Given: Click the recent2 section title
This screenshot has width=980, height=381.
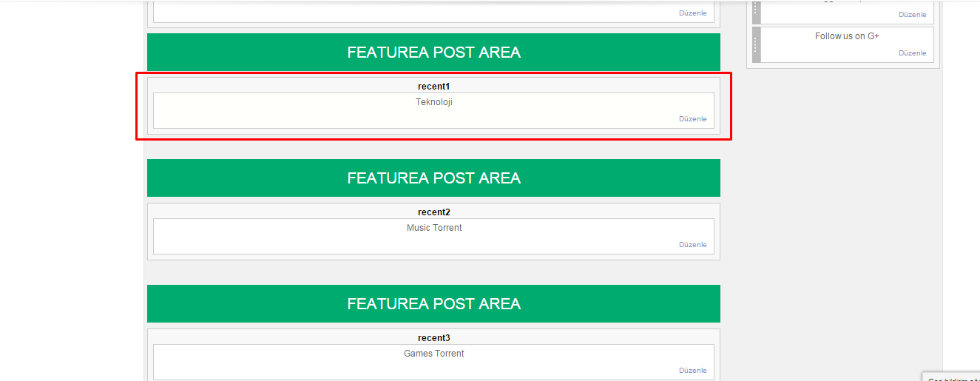Looking at the screenshot, I should [x=433, y=212].
